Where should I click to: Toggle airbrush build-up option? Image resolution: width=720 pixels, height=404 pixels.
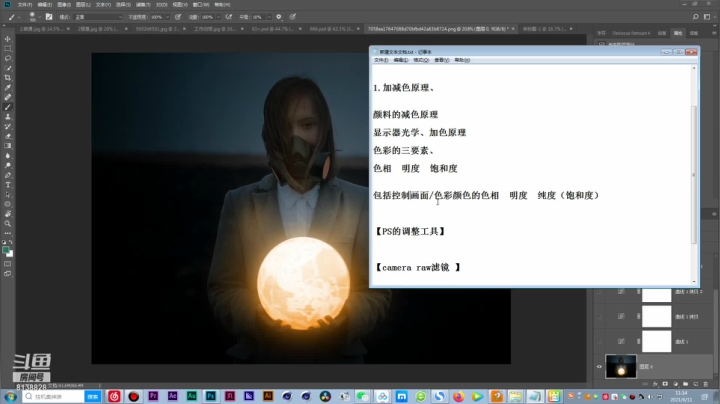click(x=229, y=17)
